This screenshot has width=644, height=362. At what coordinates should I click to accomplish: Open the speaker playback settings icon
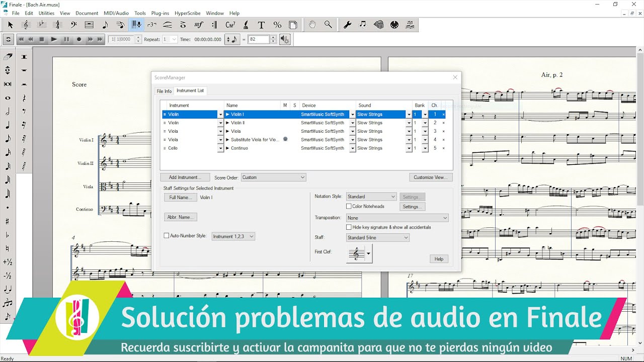(285, 39)
